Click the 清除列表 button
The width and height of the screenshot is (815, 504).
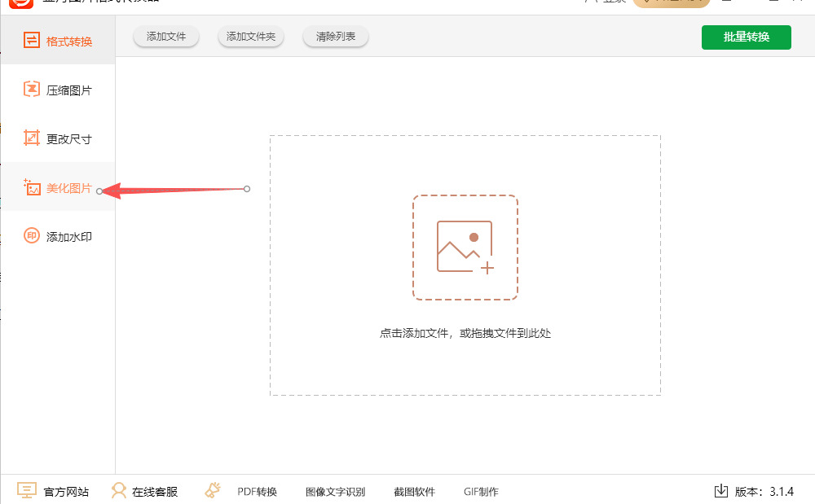coord(335,37)
